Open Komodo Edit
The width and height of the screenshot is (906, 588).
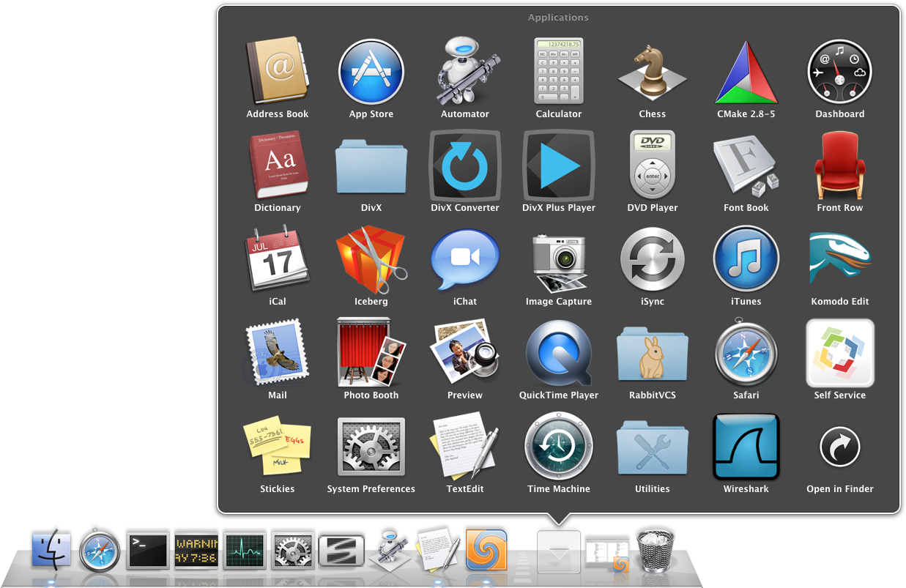pyautogui.click(x=840, y=258)
